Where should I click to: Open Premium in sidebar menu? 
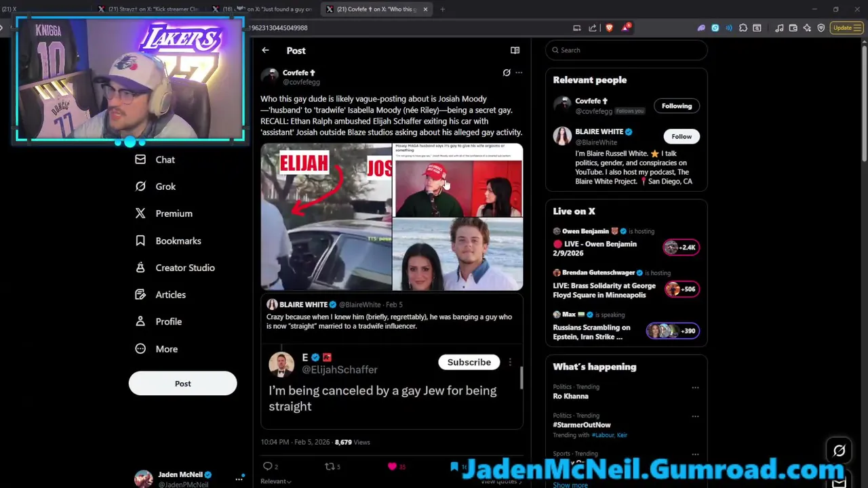(x=163, y=213)
